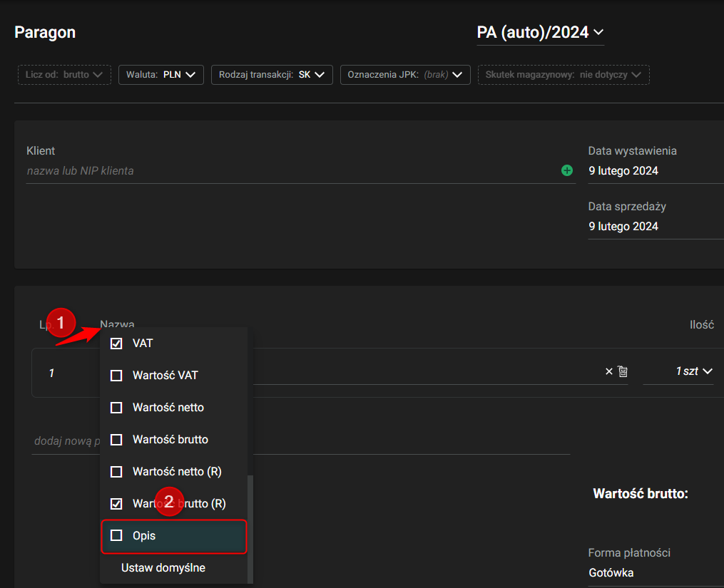The height and width of the screenshot is (588, 724).
Task: Click the Nazwa column header
Action: point(117,324)
